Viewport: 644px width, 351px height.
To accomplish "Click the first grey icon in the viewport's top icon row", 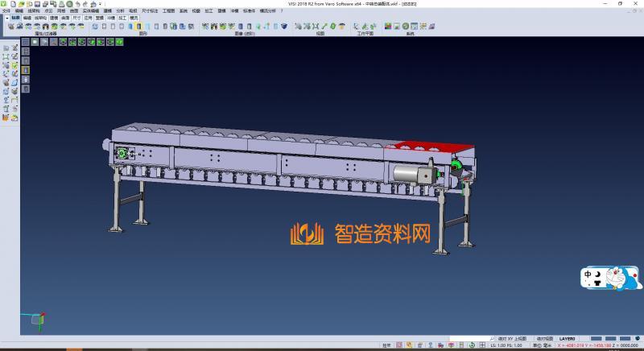I will (x=26, y=42).
